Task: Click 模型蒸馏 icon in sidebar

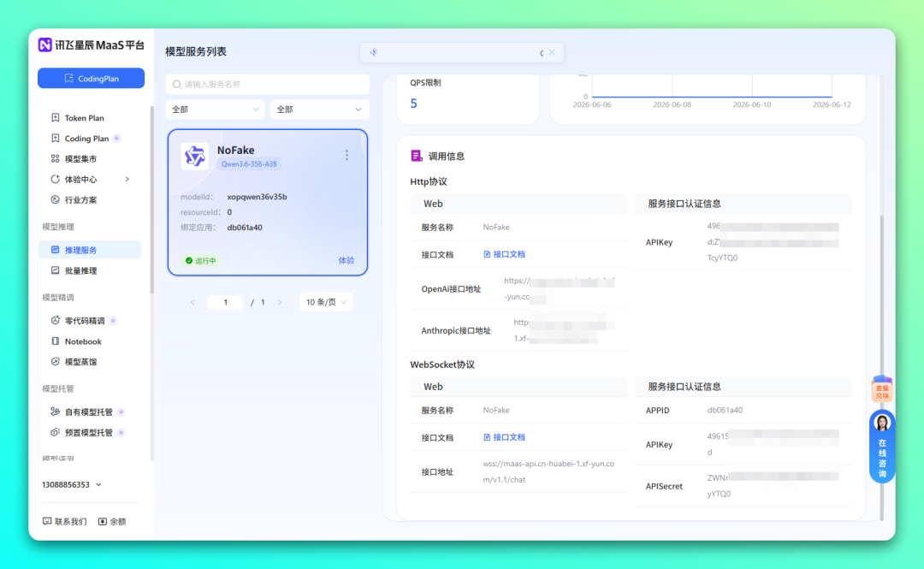Action: 56,362
